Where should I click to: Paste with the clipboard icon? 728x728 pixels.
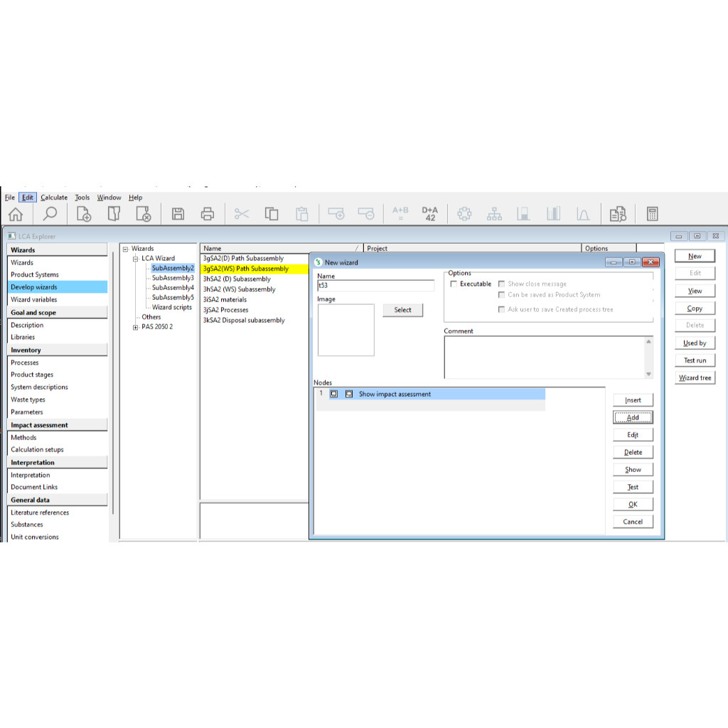(x=301, y=214)
